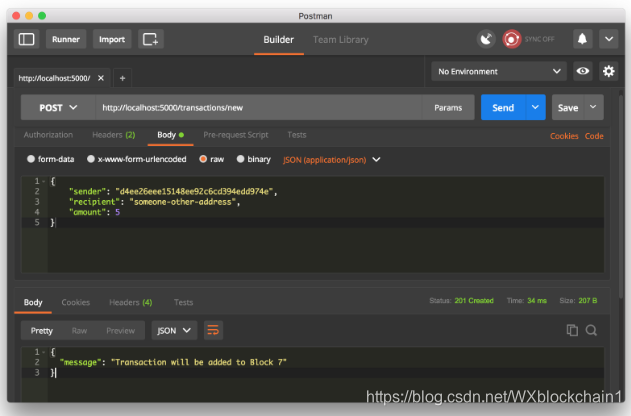631x416 pixels.
Task: Collapse response JSON at line 1
Action: (x=43, y=352)
